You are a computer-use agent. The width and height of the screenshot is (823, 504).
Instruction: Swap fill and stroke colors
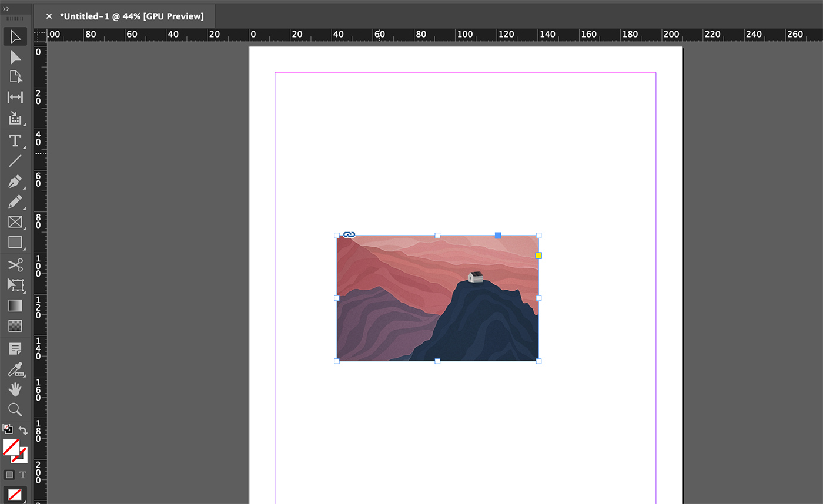point(23,430)
